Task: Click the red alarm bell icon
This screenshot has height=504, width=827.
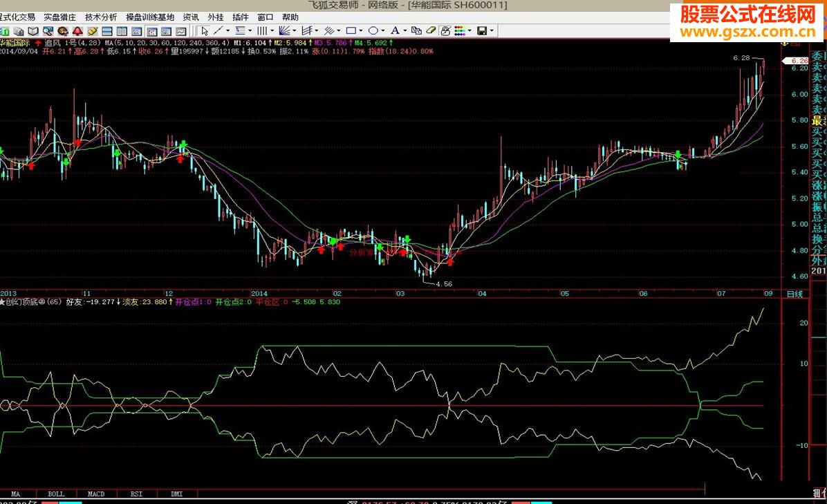Action: pyautogui.click(x=77, y=31)
